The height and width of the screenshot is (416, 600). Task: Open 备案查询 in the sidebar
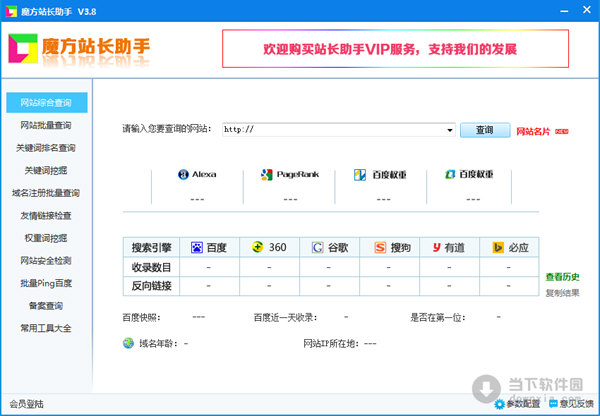(x=46, y=306)
